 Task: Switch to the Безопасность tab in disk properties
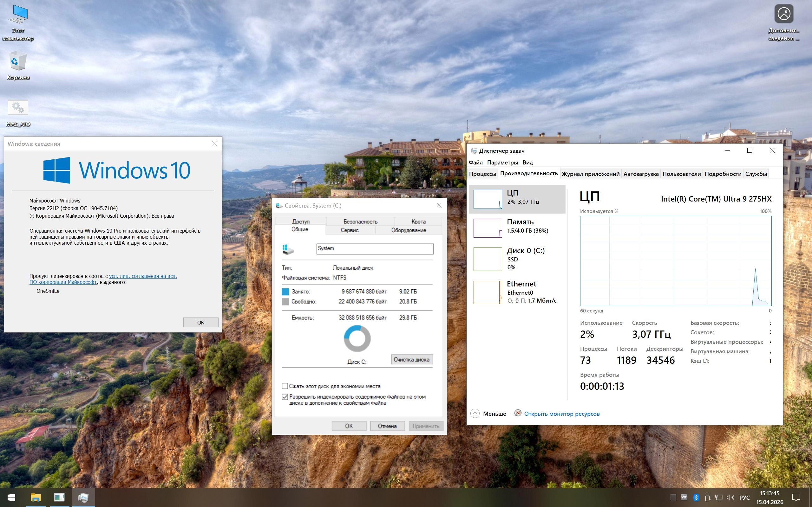[360, 221]
